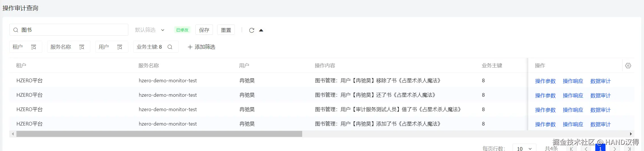
Task: Click the 保存 button
Action: coord(204,30)
